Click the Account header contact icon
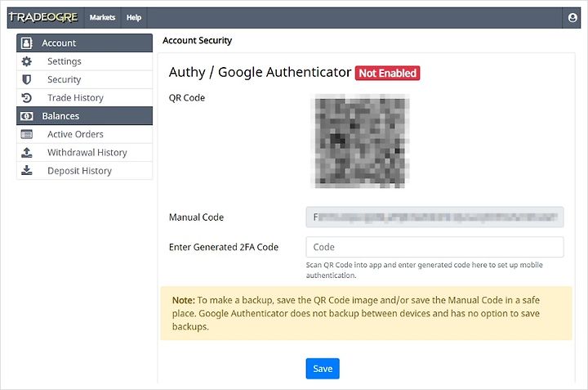588x390 pixels. click(27, 43)
